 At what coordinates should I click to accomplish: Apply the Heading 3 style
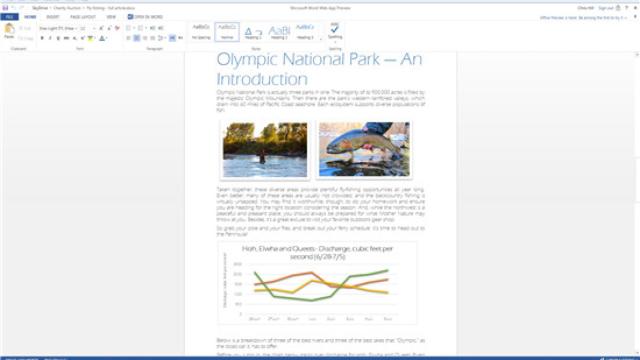click(305, 32)
